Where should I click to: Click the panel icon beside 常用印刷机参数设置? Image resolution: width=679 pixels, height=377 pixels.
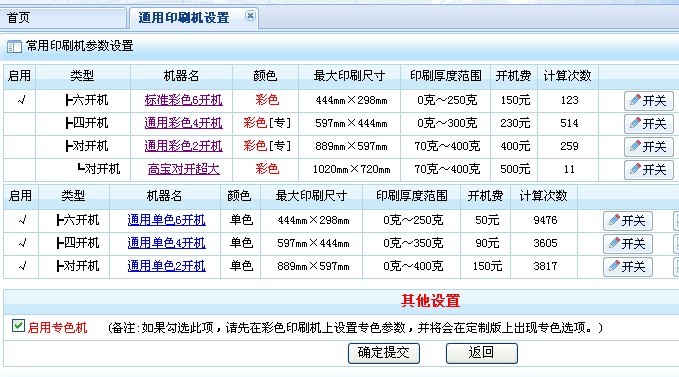pyautogui.click(x=14, y=46)
